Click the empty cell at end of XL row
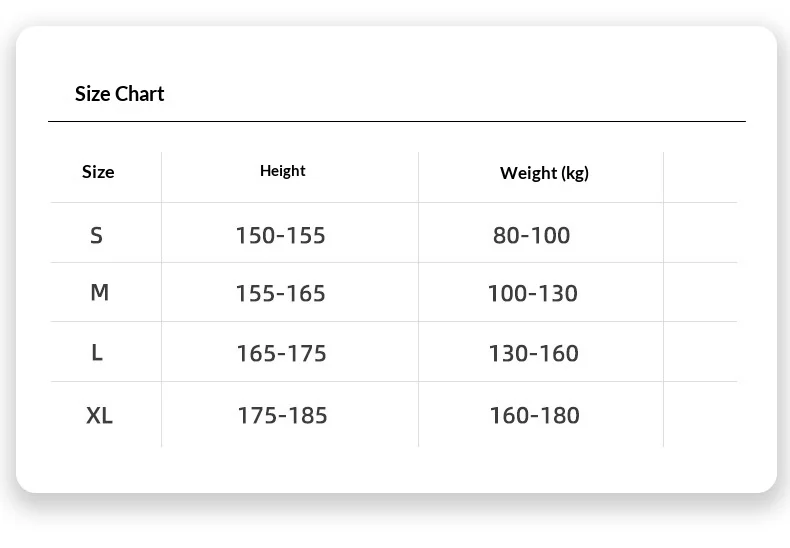Viewport: 790px width, 548px height. tap(700, 414)
